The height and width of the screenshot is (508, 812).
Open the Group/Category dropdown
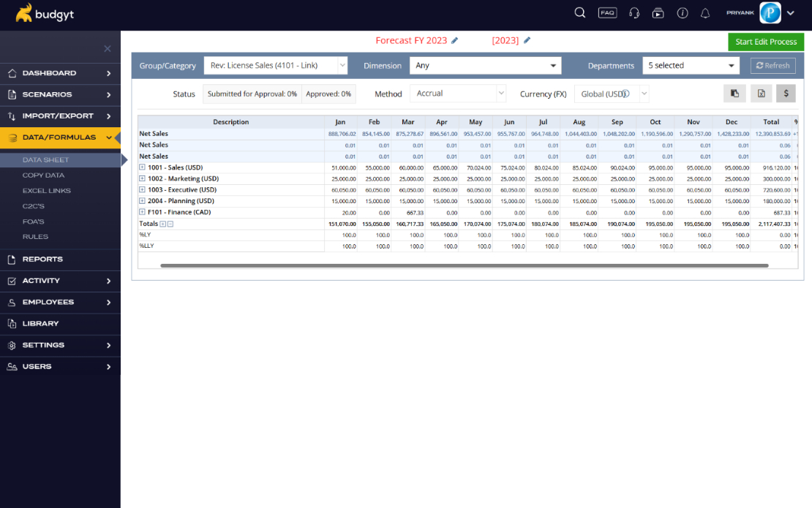coord(276,66)
